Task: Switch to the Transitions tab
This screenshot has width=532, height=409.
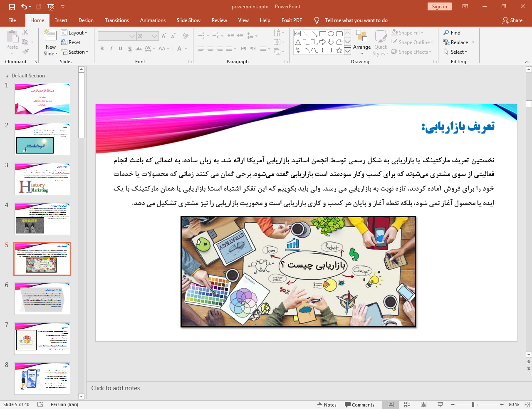Action: (117, 20)
